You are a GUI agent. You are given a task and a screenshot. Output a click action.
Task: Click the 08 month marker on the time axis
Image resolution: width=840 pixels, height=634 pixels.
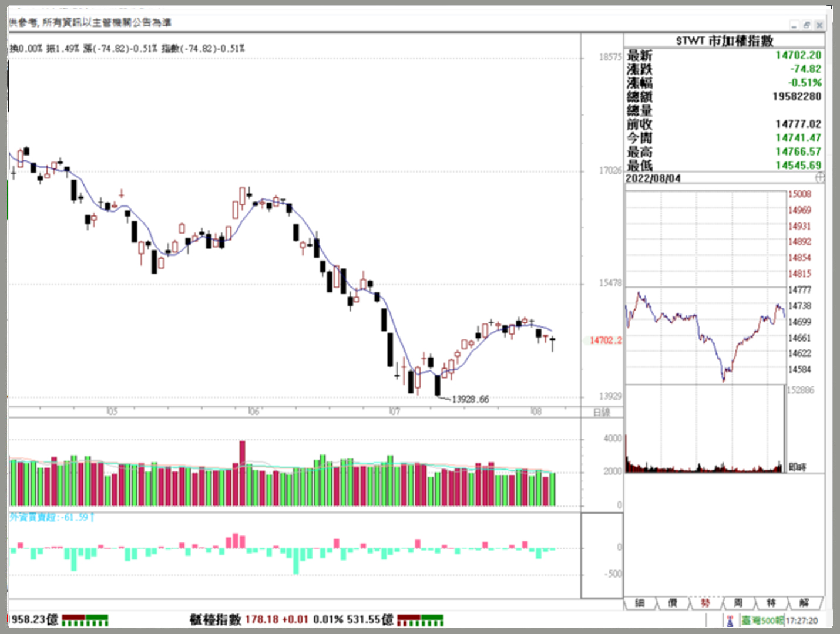click(536, 412)
